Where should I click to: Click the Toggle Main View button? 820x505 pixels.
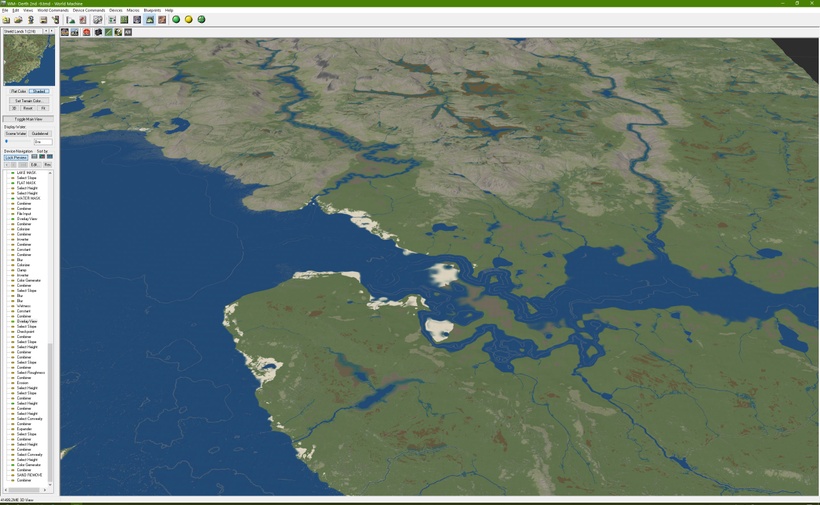pos(29,119)
